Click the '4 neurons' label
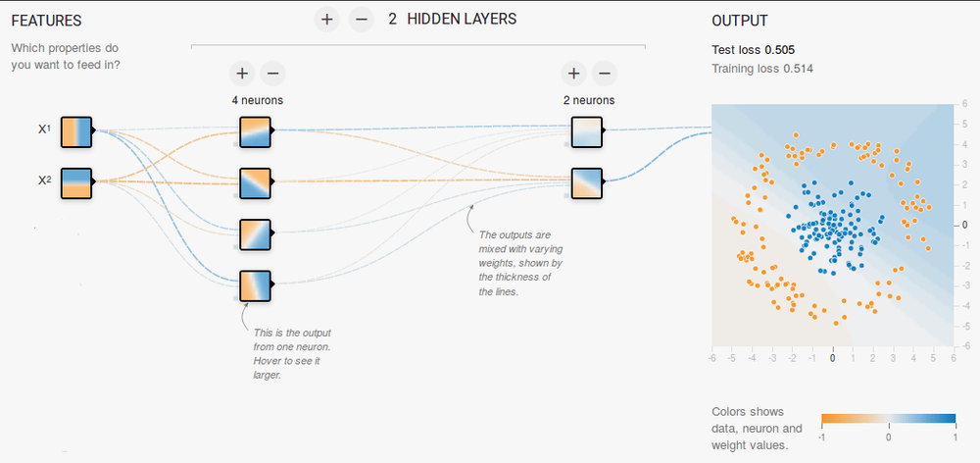This screenshot has height=463, width=980. (258, 100)
